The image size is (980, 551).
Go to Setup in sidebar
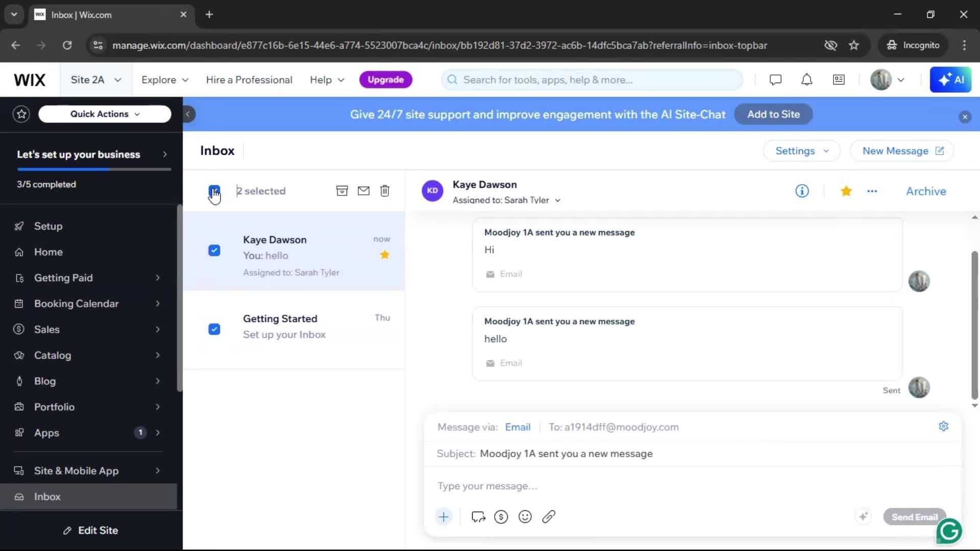point(48,226)
